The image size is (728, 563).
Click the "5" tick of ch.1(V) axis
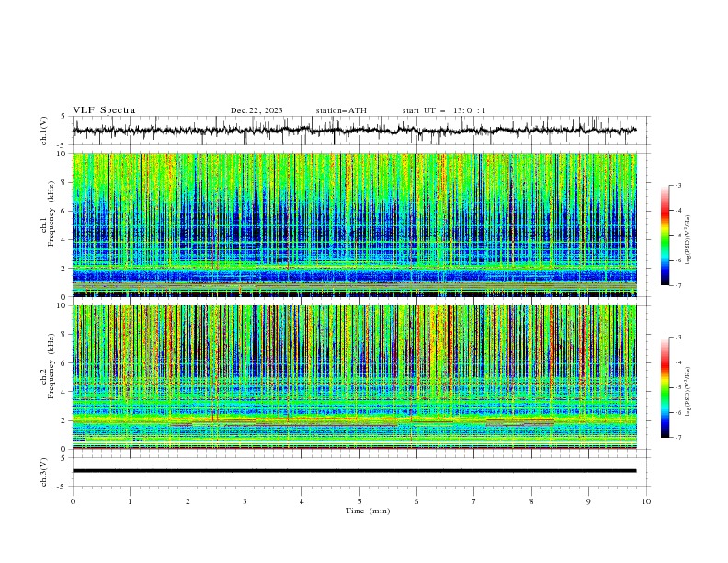pyautogui.click(x=63, y=116)
